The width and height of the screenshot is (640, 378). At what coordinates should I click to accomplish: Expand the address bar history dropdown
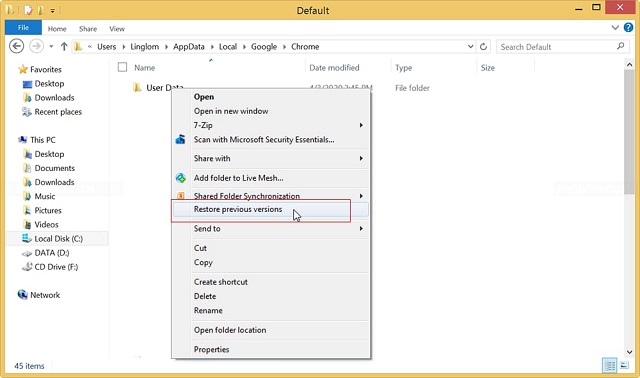click(x=470, y=47)
